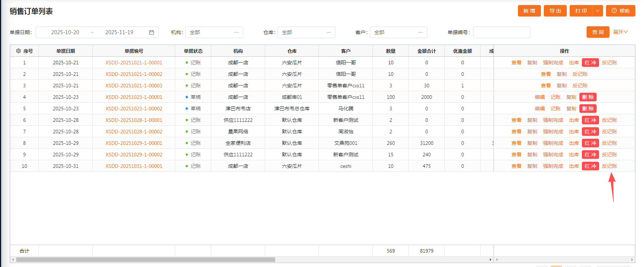Click total amount 81979 in footer
Image resolution: width=644 pixels, height=267 pixels.
click(427, 251)
